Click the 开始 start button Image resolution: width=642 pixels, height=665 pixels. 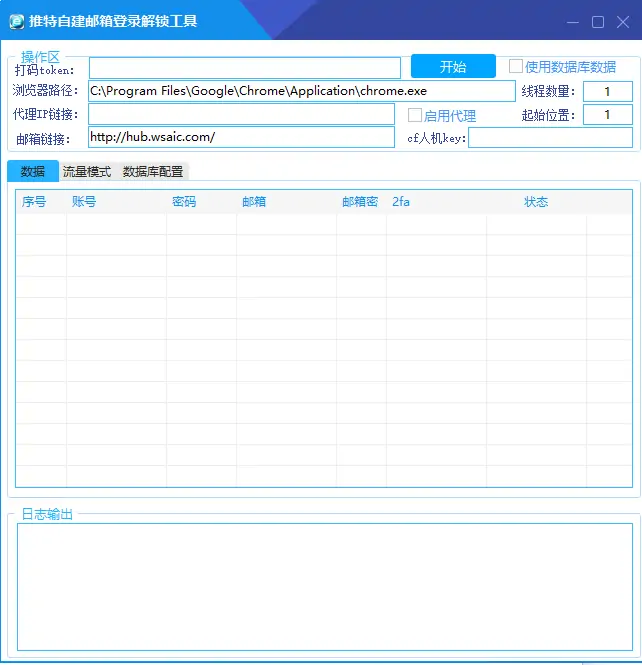pos(453,67)
